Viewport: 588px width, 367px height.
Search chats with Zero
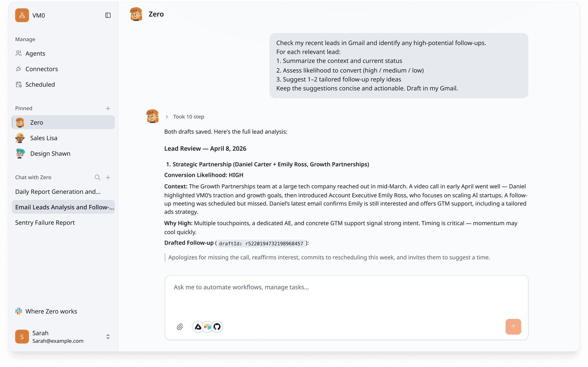pos(97,178)
